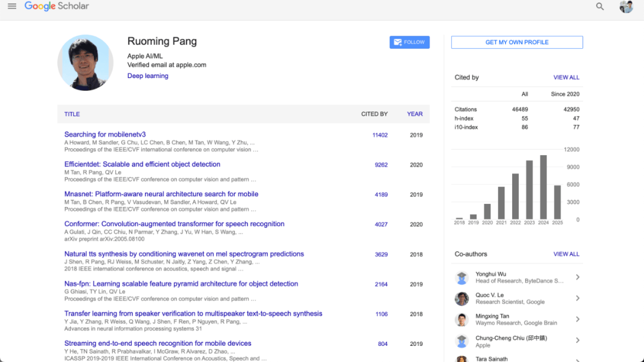The image size is (644, 362).
Task: Open Mingxing Tan's co-author avatar
Action: (x=462, y=320)
